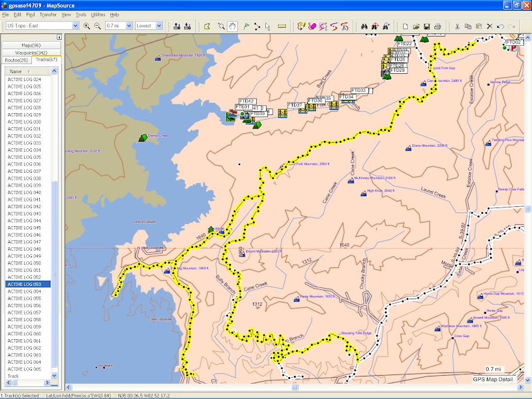
Task: Open the Lowest detail level dropdown
Action: coord(159,26)
